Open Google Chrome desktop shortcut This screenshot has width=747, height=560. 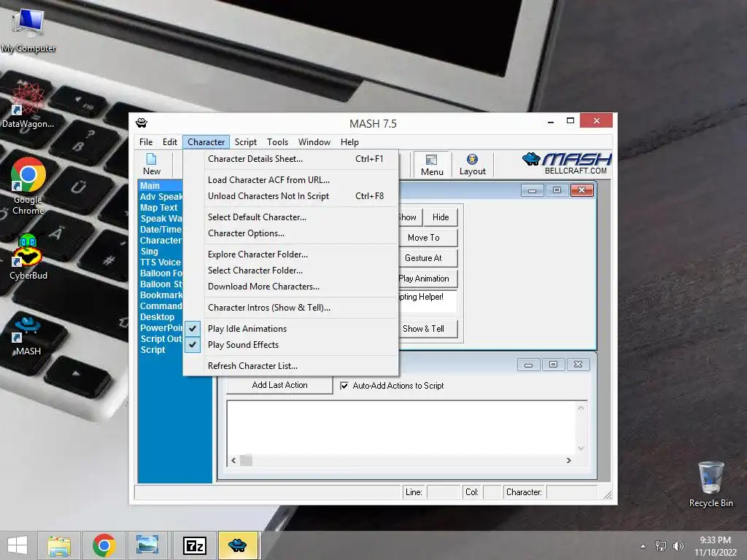coord(28,186)
